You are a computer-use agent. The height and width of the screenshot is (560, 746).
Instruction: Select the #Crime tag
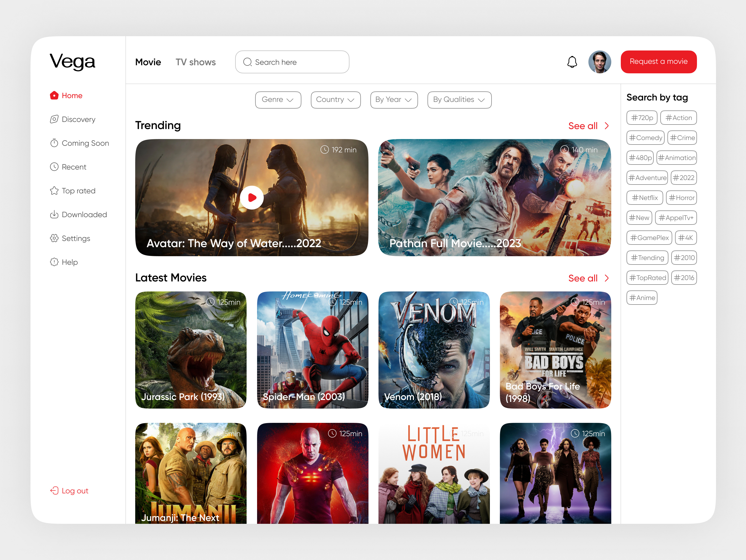tap(682, 138)
